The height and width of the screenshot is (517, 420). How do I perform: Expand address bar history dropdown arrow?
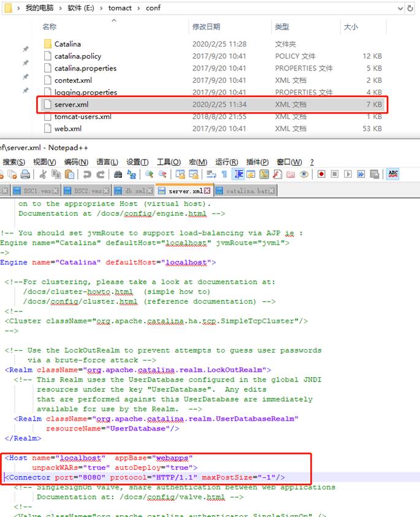tap(400, 8)
